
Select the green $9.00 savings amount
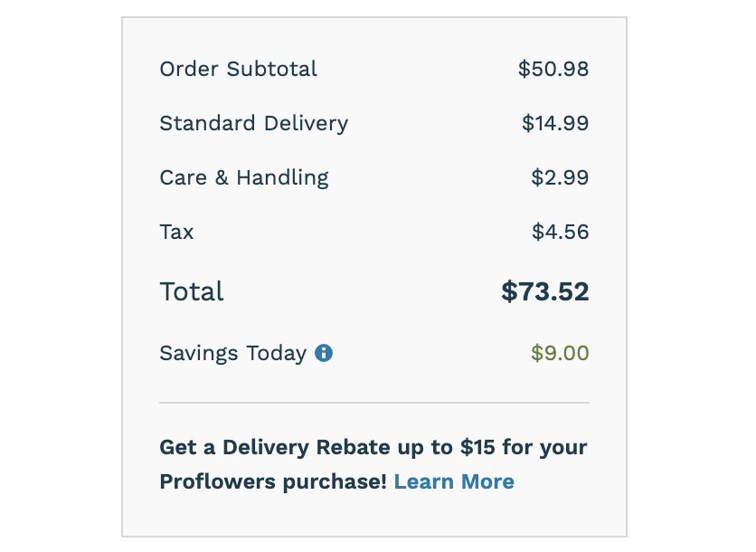coord(560,353)
